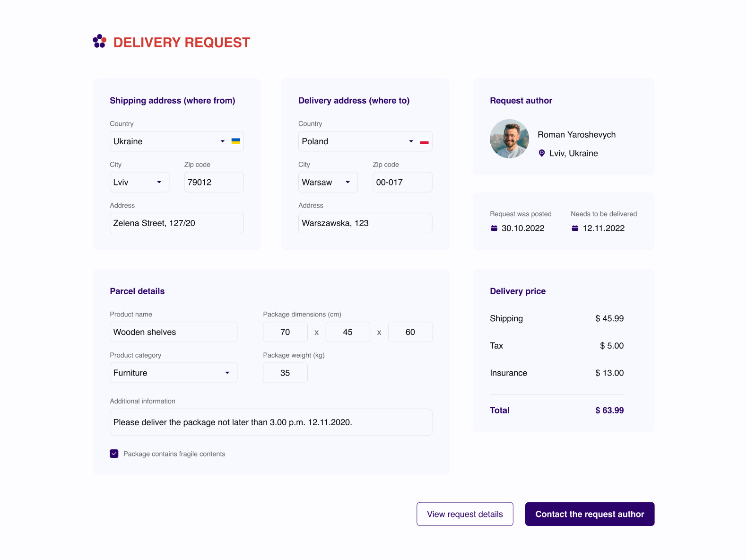Select the Product name field showing Wooden shelves
This screenshot has height=560, width=747.
click(x=173, y=332)
